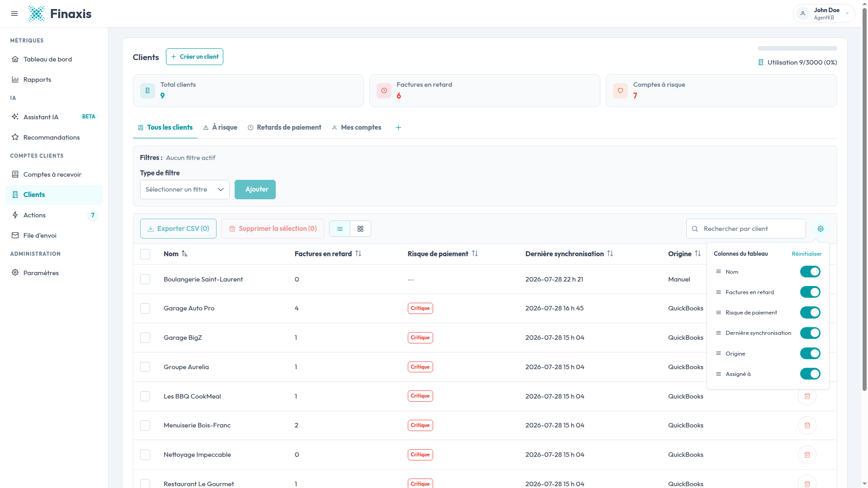
Task: Open the Mes comptes tab
Action: click(x=356, y=128)
